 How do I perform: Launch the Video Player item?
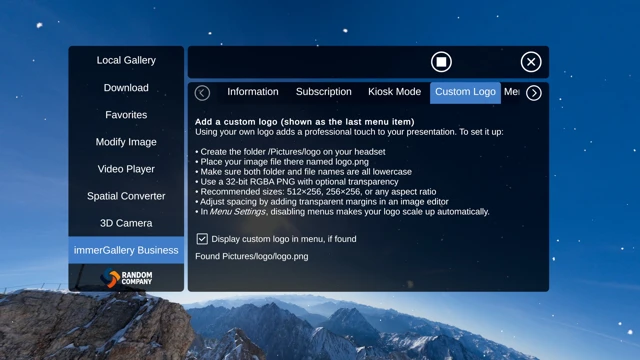126,169
